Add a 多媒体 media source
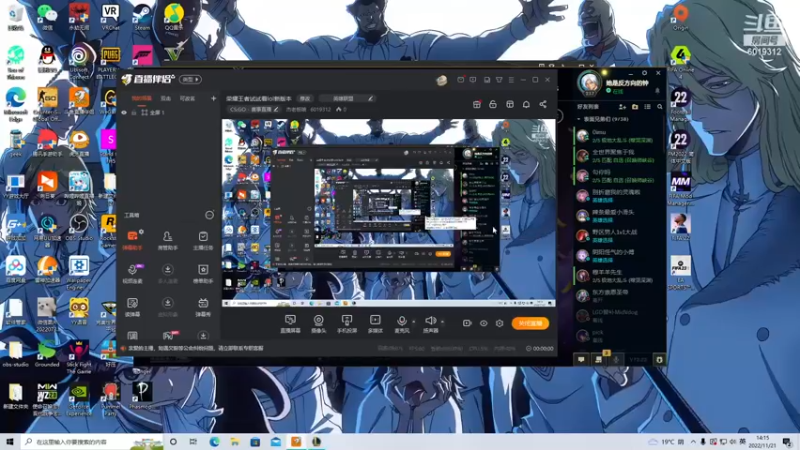 [375, 323]
